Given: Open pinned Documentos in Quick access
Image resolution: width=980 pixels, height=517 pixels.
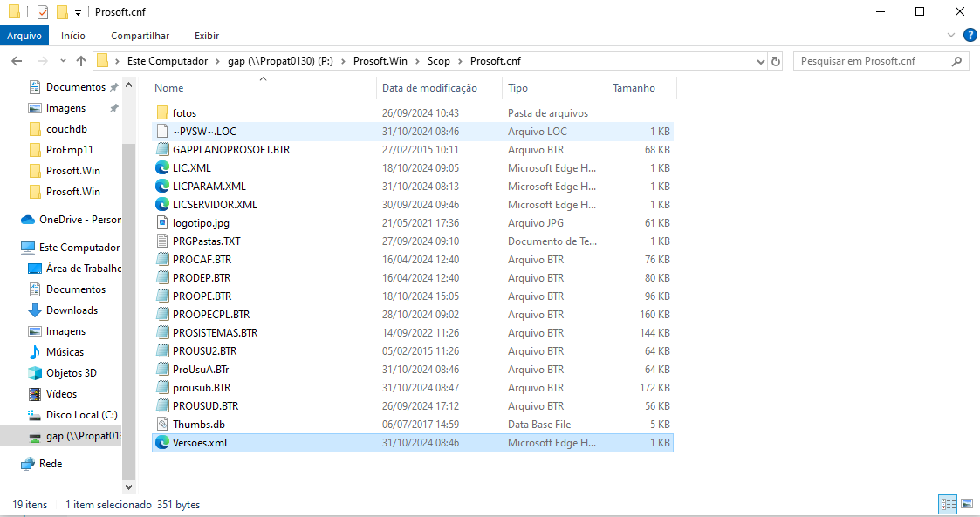Looking at the screenshot, I should tap(76, 87).
